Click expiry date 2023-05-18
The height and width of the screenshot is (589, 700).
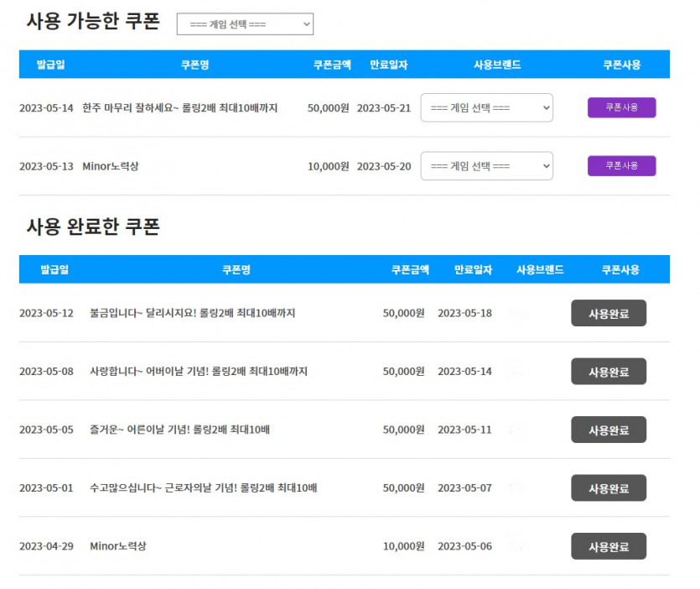pos(464,313)
